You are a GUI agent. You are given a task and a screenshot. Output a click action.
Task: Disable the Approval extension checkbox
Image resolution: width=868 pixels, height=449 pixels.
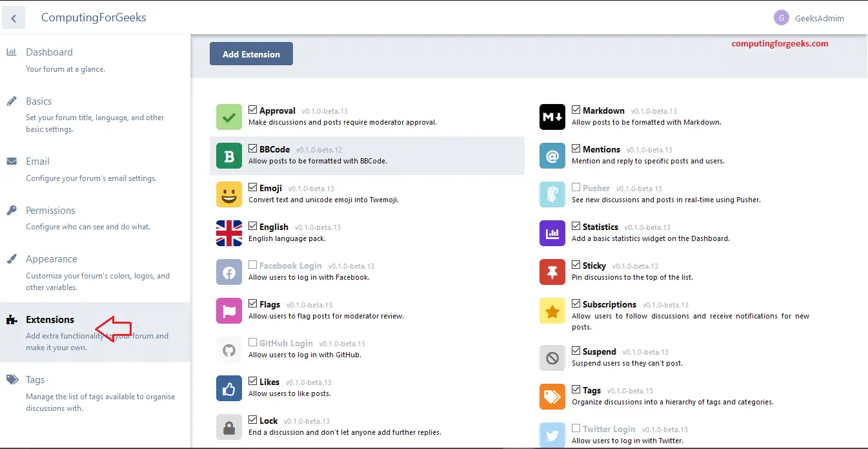(x=252, y=109)
